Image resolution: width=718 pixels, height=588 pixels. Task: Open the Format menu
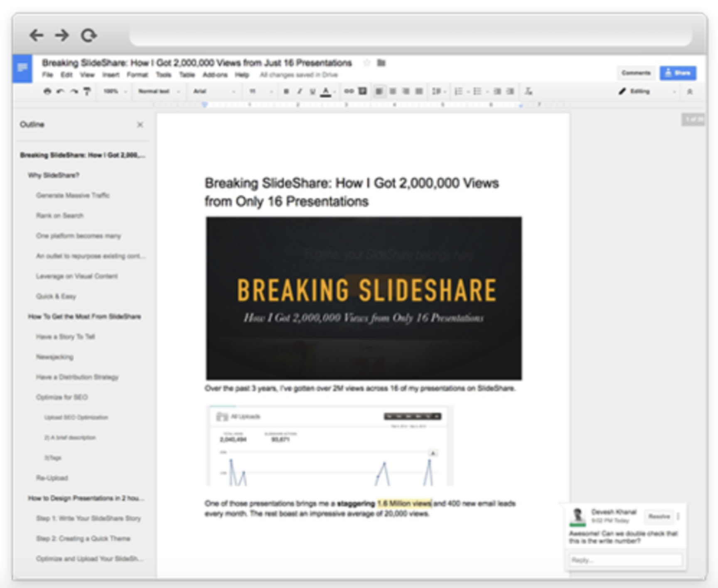click(138, 75)
